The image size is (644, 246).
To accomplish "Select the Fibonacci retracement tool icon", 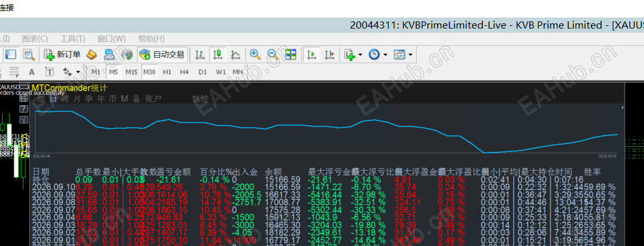I will pyautogui.click(x=14, y=72).
